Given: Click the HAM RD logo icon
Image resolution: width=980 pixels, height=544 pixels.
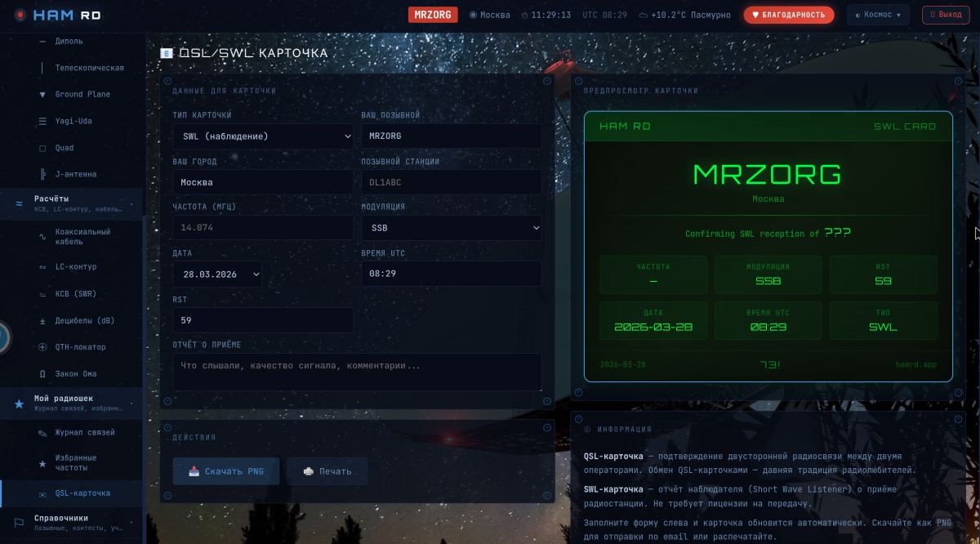Looking at the screenshot, I should pyautogui.click(x=20, y=15).
